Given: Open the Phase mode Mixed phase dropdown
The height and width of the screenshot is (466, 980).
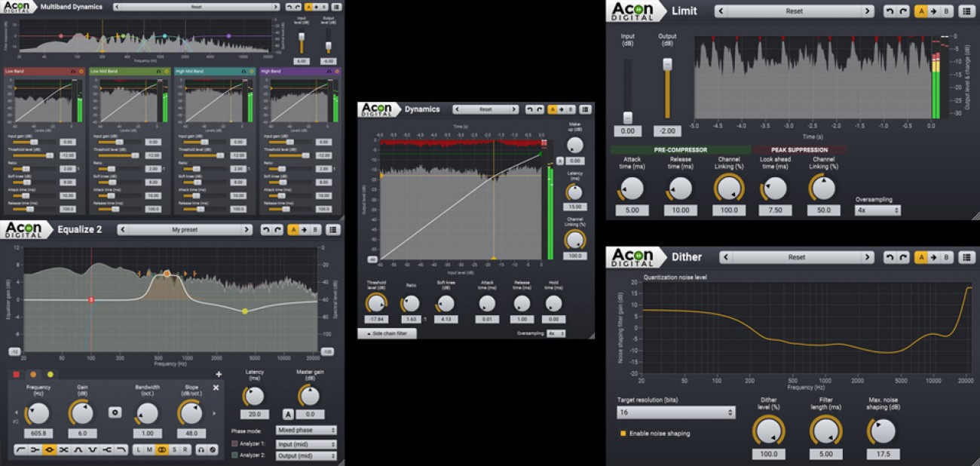Looking at the screenshot, I should [307, 430].
